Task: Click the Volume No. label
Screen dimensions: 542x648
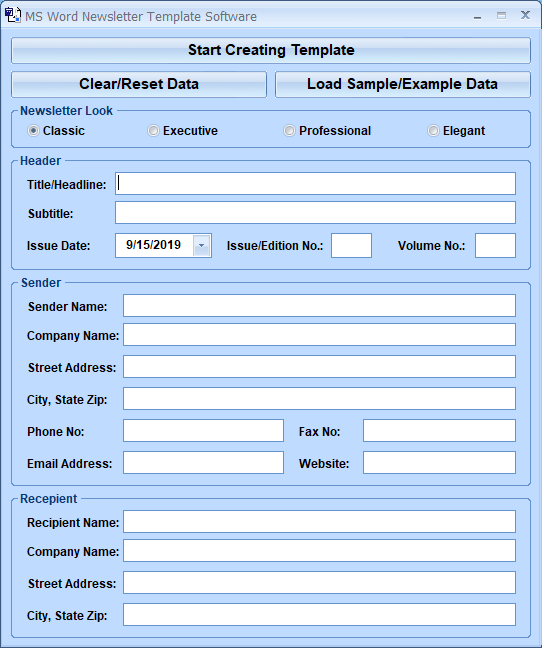Action: point(432,246)
